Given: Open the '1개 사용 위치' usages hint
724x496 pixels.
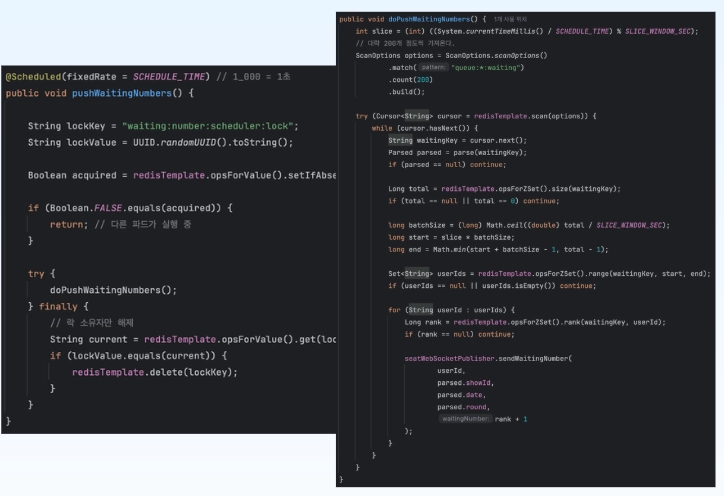Looking at the screenshot, I should tap(510, 19).
